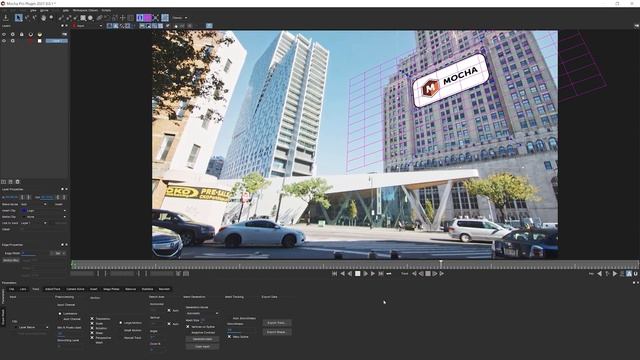The width and height of the screenshot is (640, 360).
Task: Open the Matte Clip None dropdown
Action: 44,217
